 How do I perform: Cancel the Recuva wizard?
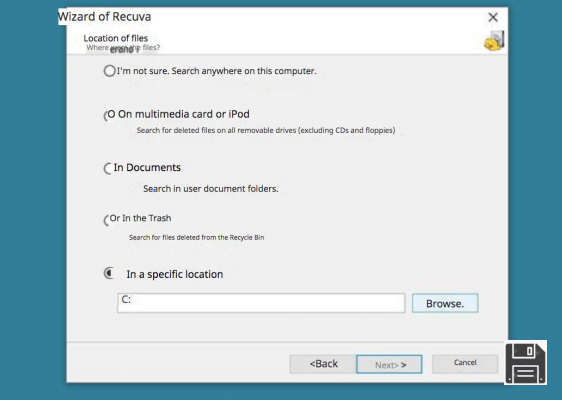point(465,363)
